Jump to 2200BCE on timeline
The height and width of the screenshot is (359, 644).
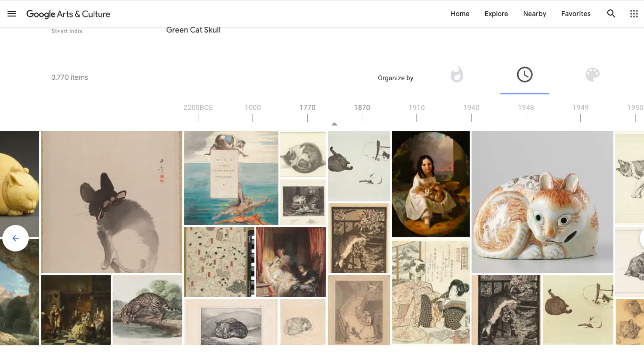click(x=198, y=108)
